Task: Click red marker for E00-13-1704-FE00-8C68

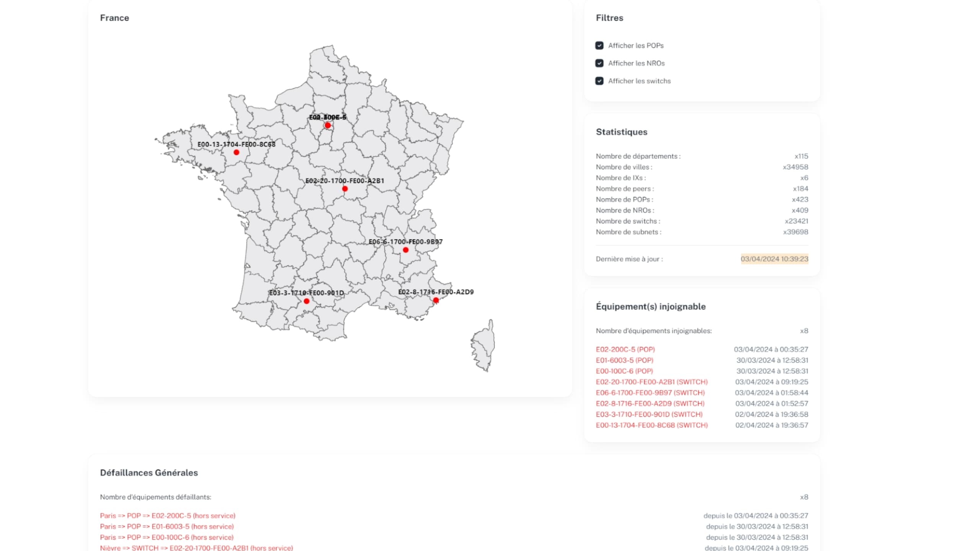Action: pyautogui.click(x=236, y=152)
